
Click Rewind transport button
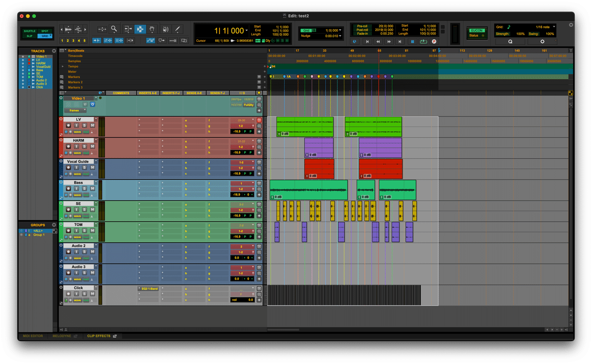coord(378,42)
